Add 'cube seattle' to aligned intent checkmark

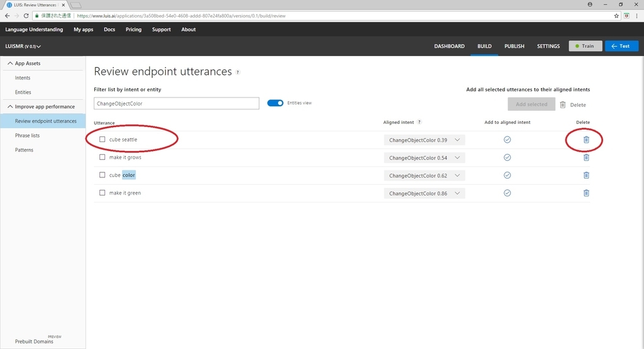508,140
